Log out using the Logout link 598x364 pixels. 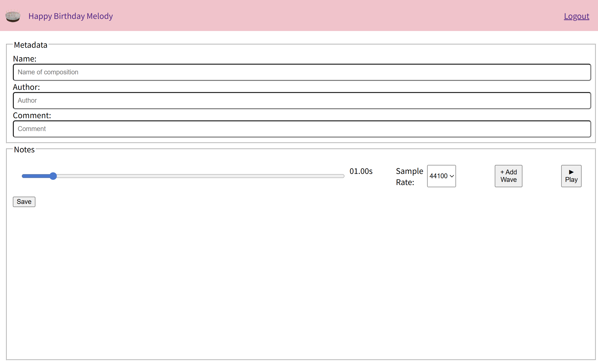point(576,16)
